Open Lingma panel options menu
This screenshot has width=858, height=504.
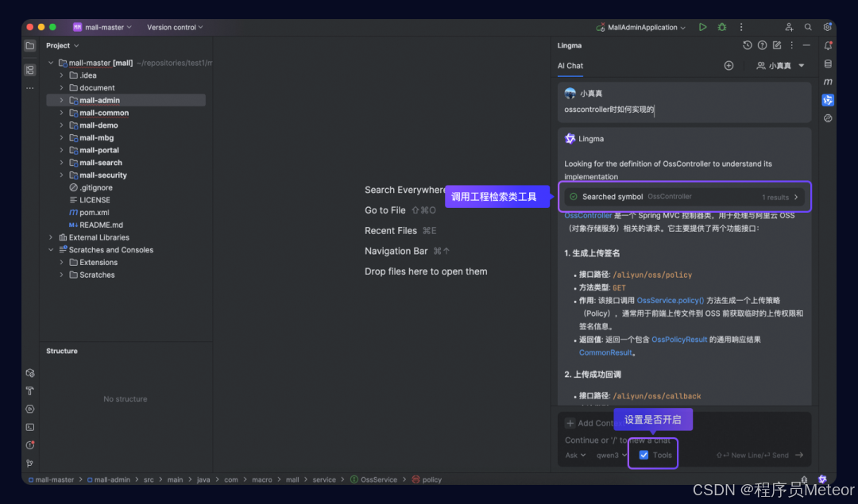coord(792,45)
